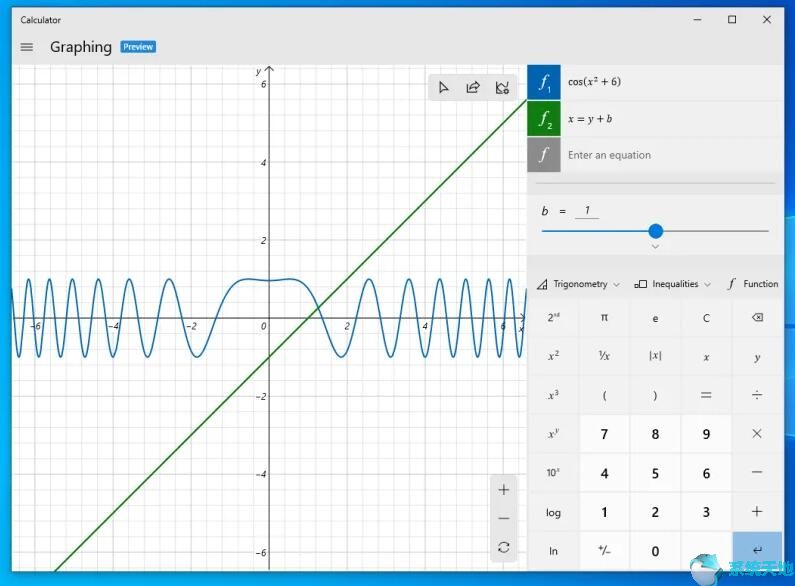Image resolution: width=795 pixels, height=586 pixels.
Task: Click the b variable slider handle
Action: (x=656, y=231)
